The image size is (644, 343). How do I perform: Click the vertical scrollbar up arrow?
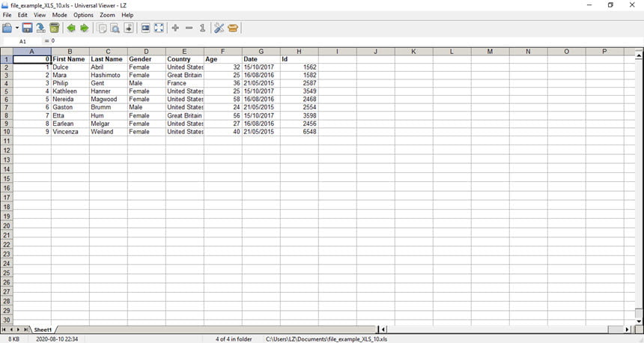tap(639, 54)
